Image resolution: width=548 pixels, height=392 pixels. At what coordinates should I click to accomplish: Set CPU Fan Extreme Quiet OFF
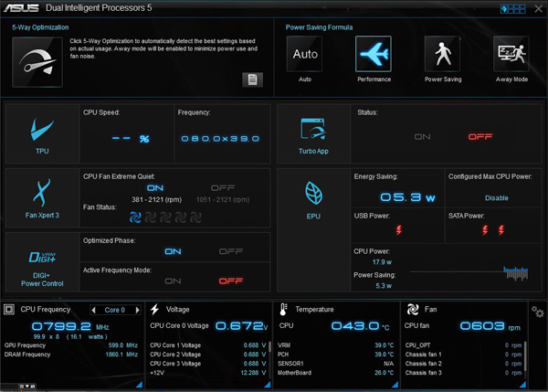click(223, 188)
